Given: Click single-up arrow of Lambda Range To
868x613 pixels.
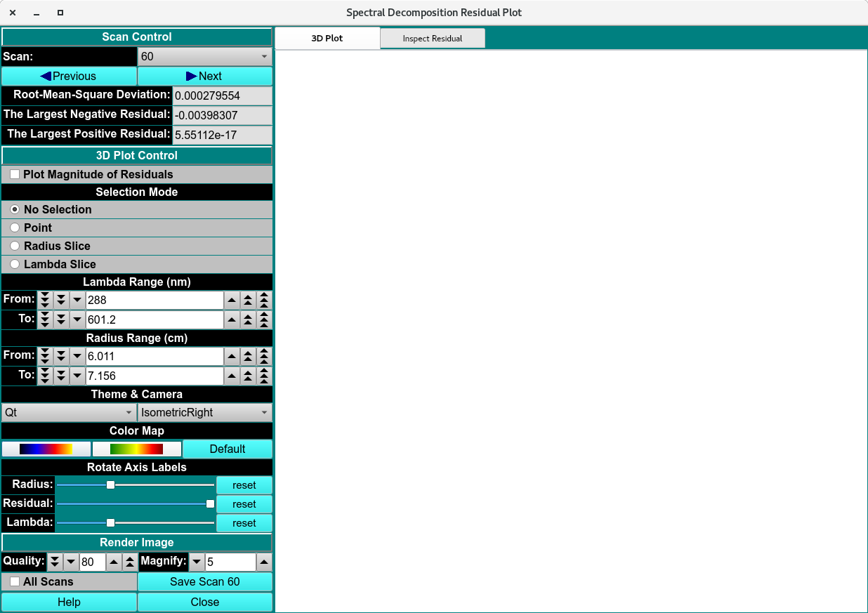Looking at the screenshot, I should [x=232, y=319].
